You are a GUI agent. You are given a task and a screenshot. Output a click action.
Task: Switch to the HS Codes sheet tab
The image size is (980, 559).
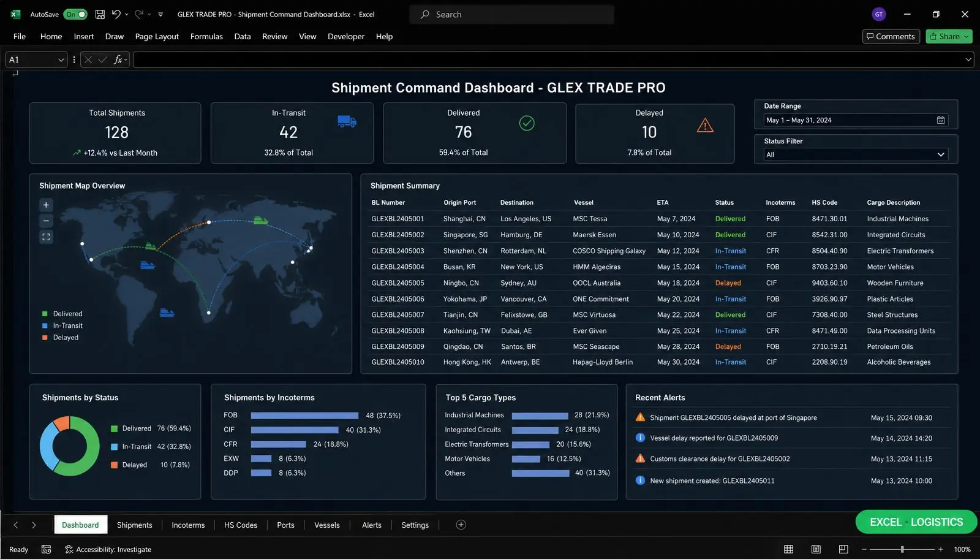pyautogui.click(x=241, y=525)
